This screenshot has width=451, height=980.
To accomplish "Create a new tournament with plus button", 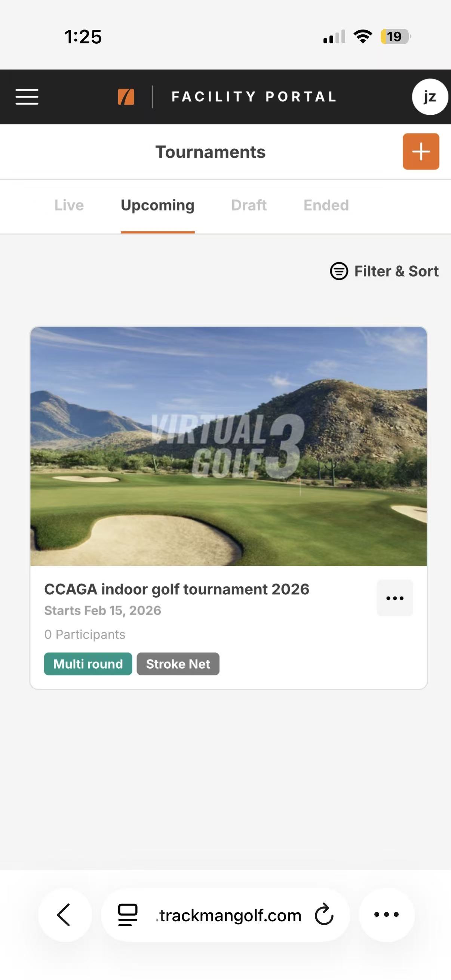I will coord(421,151).
